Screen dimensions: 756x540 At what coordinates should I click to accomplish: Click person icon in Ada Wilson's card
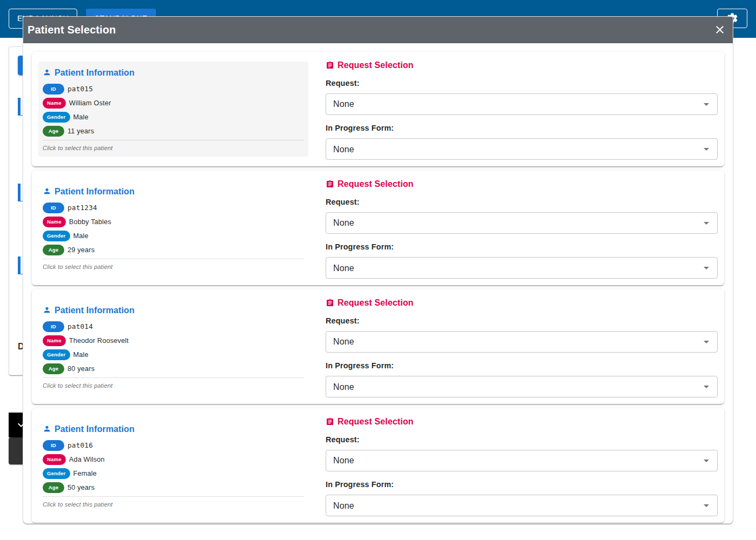tap(47, 429)
